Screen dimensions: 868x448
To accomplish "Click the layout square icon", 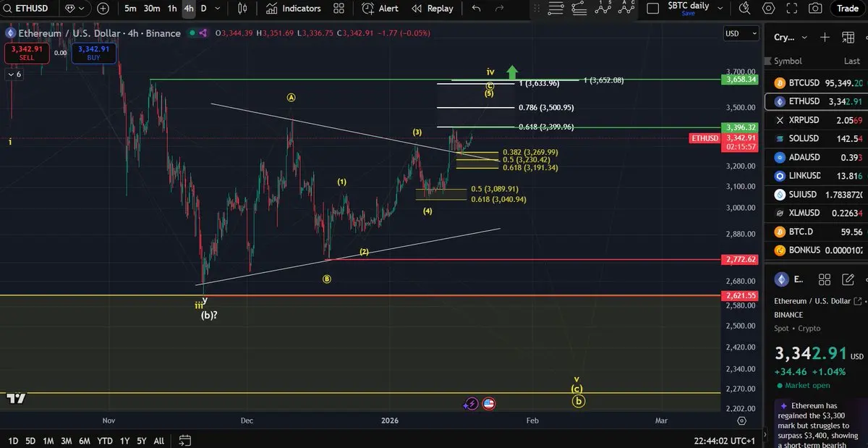I will 653,9.
